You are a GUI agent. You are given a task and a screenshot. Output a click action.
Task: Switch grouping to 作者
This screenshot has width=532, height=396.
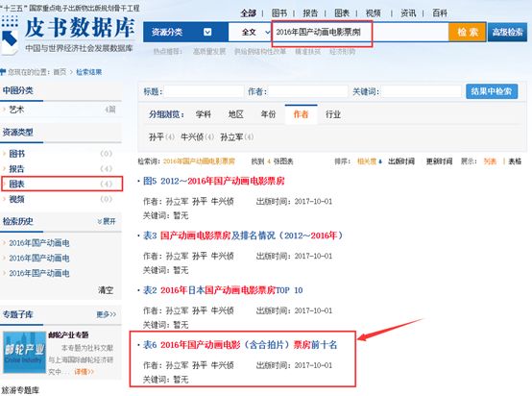(x=301, y=114)
